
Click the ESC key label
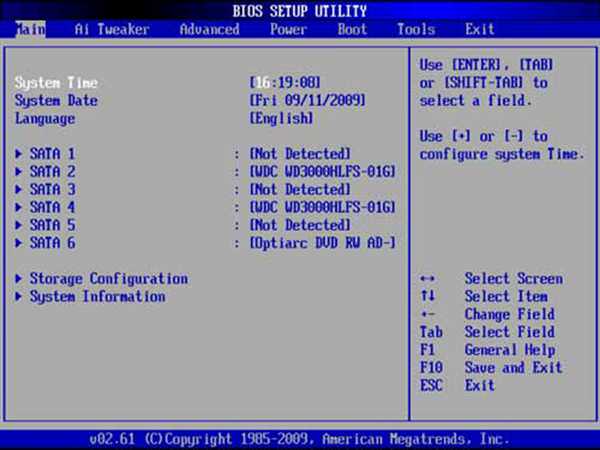point(431,386)
